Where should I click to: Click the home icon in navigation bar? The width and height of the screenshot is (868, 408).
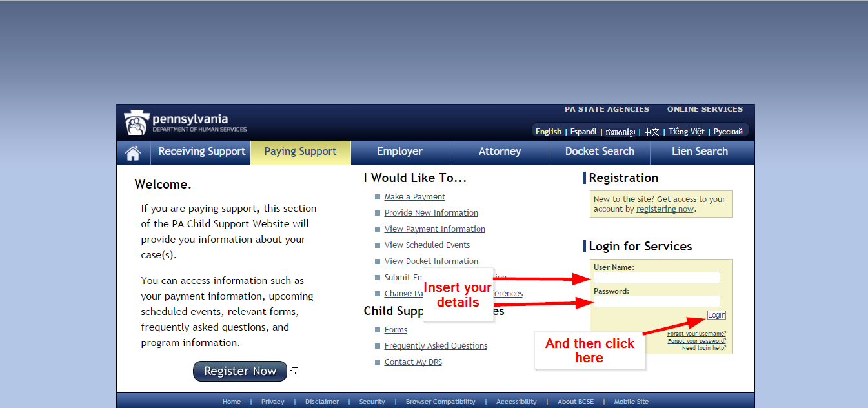coord(133,153)
